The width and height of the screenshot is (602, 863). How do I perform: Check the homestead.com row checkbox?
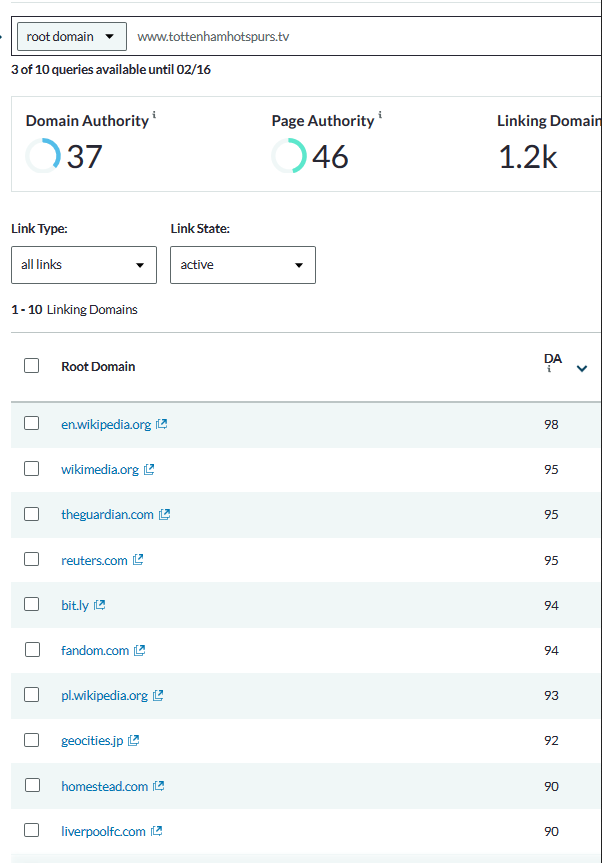[x=32, y=785]
